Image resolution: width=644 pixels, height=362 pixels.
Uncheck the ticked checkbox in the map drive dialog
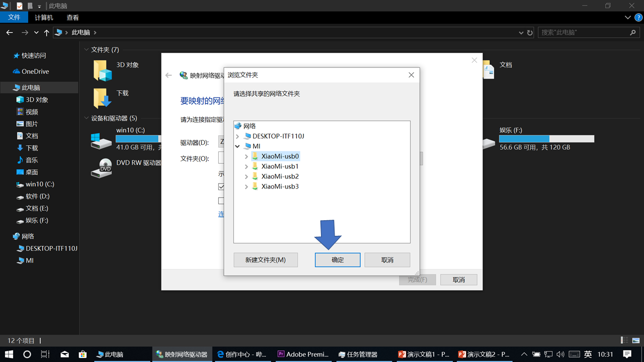221,187
